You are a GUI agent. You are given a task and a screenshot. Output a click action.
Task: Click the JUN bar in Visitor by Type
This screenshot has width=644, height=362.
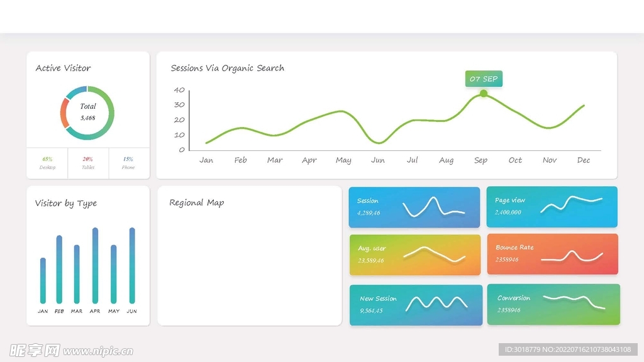(x=132, y=266)
